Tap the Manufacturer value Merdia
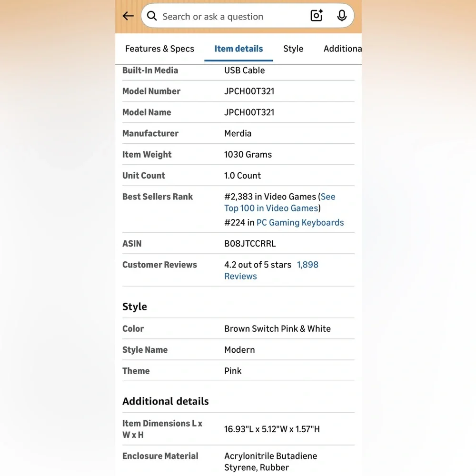Screen dimensions: 476x476 [238, 133]
